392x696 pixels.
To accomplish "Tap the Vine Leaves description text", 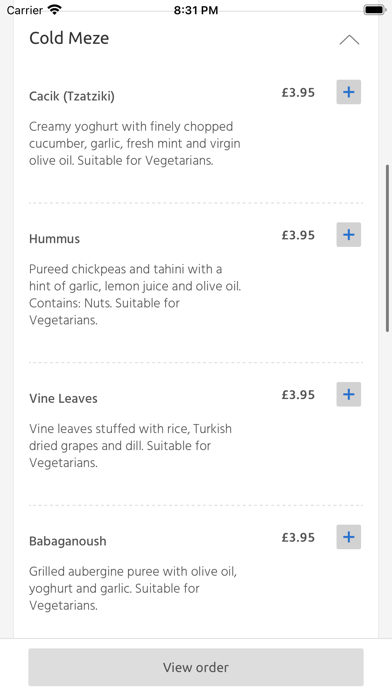I will coord(131,446).
